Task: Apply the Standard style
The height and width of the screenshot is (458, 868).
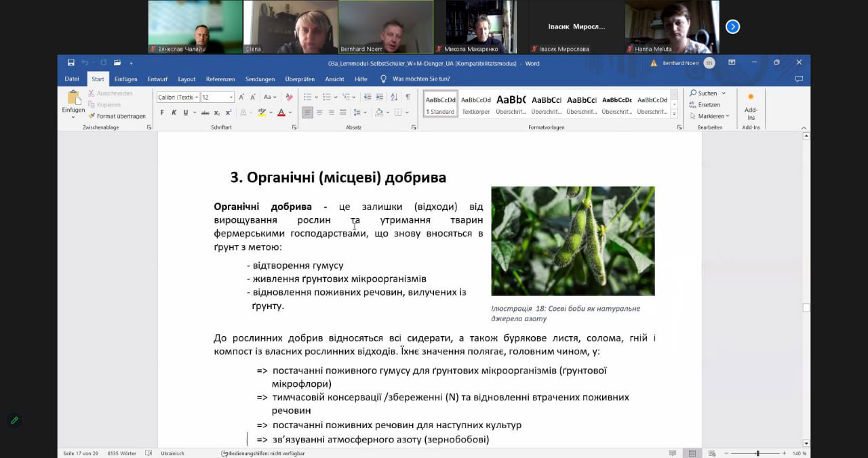Action: [x=441, y=104]
